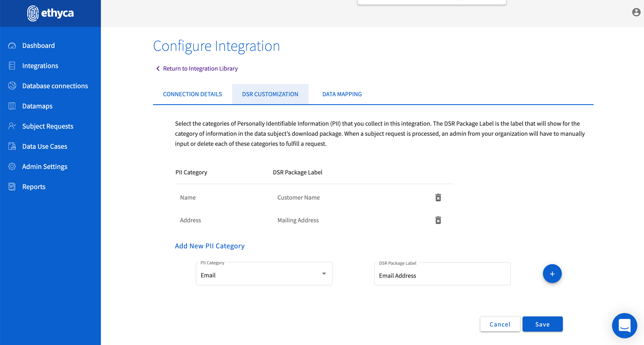Delete the Address PII category row
The height and width of the screenshot is (345, 644).
click(x=438, y=220)
